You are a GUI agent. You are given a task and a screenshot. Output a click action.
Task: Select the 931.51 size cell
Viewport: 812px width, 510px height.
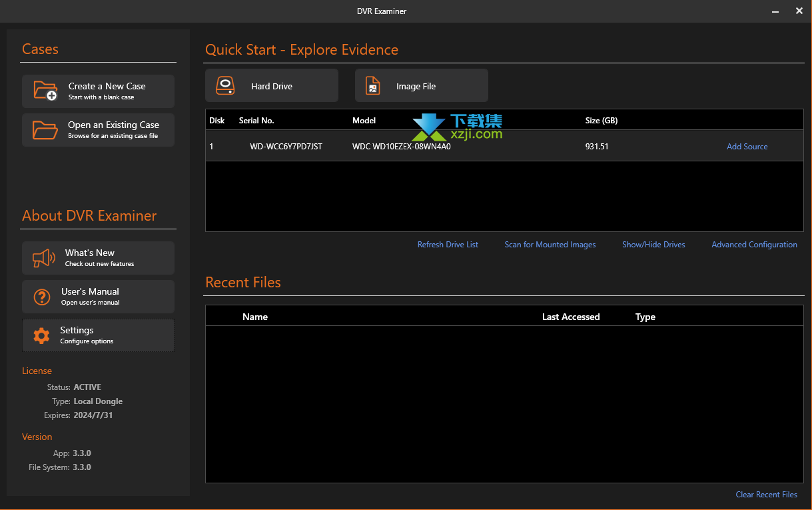pos(597,147)
